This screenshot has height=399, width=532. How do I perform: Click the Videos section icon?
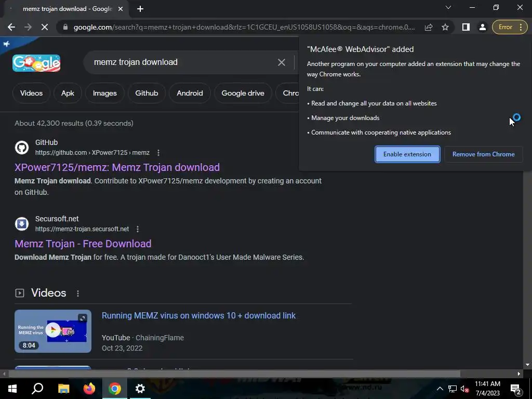coord(20,293)
